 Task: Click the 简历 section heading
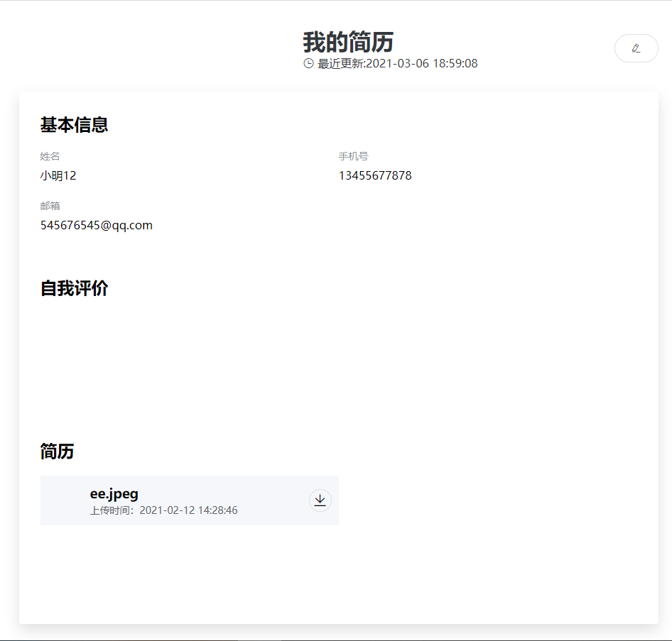pos(57,451)
